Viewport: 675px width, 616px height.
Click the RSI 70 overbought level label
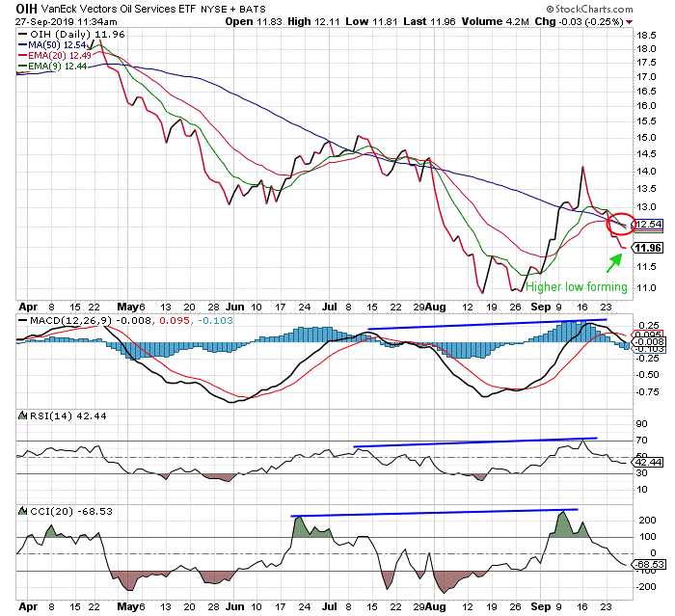pos(642,441)
